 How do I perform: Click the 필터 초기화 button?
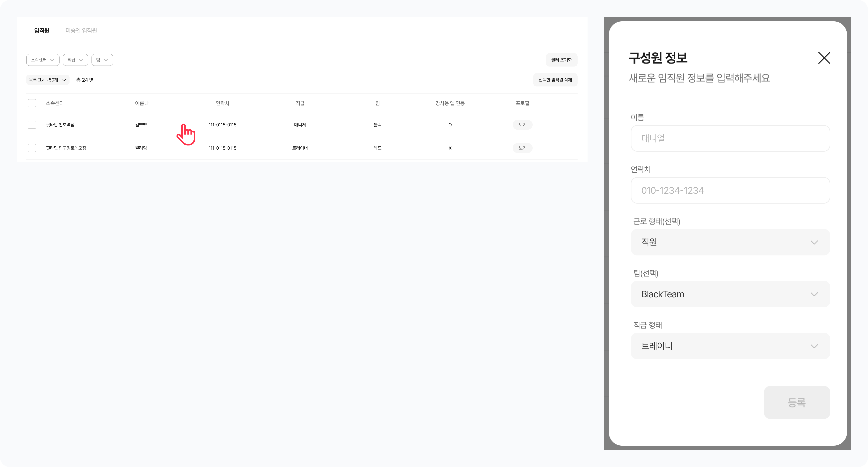coord(561,60)
